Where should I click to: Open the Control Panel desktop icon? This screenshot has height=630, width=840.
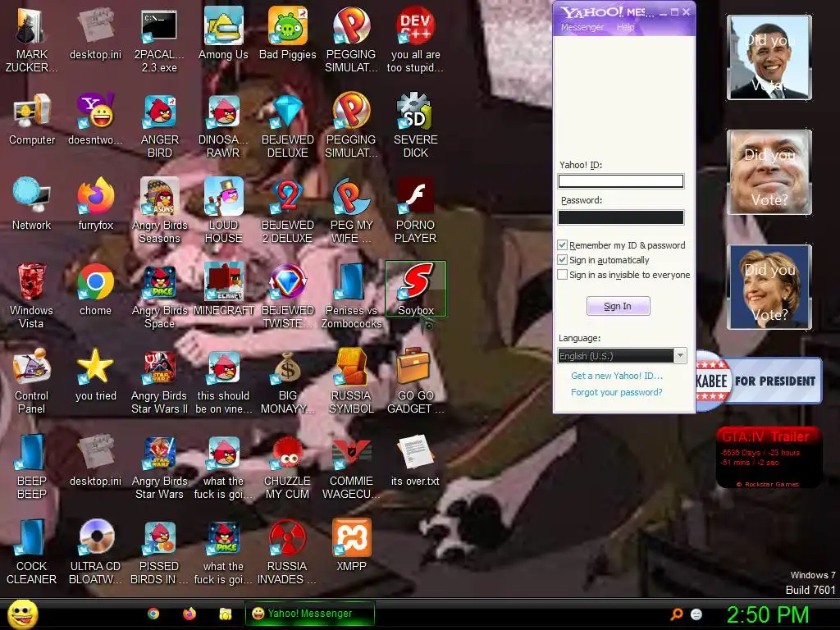(32, 381)
